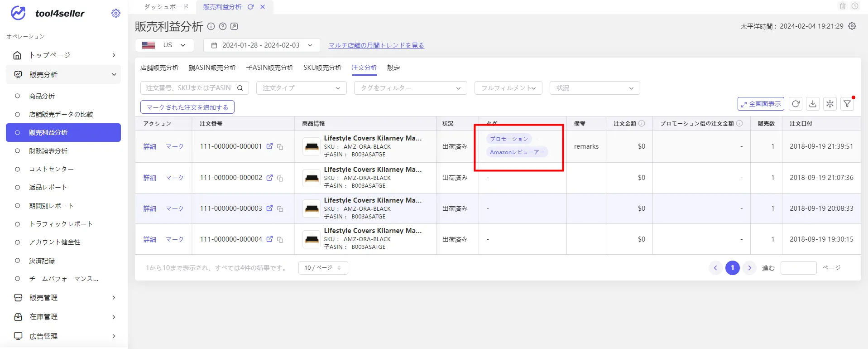This screenshot has height=349, width=868.
Task: Click product thumbnail for order 111-000000-000001
Action: tap(312, 146)
